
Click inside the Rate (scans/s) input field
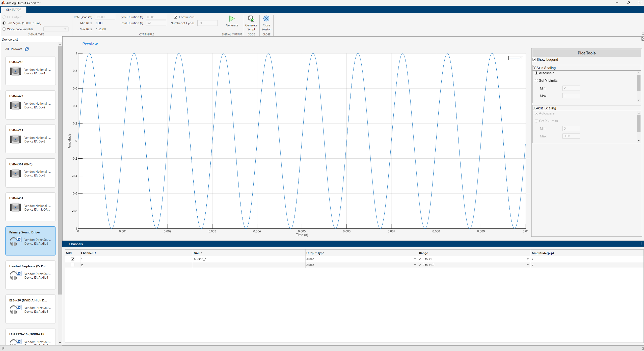(105, 17)
